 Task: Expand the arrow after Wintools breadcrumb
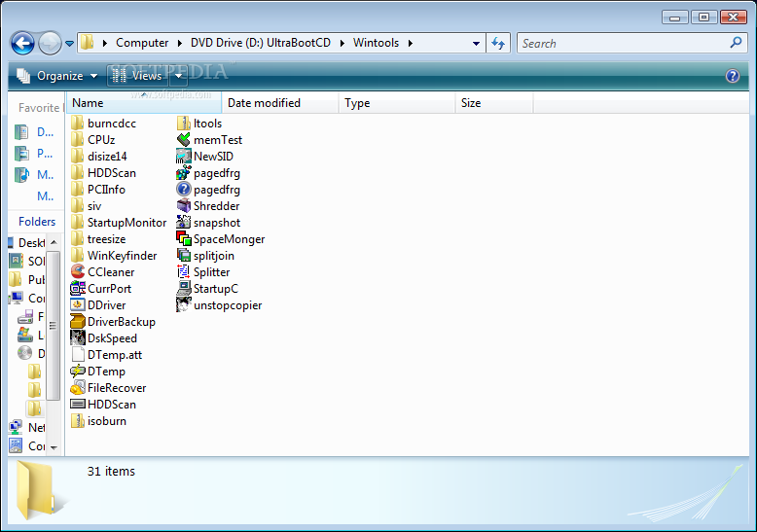click(411, 43)
